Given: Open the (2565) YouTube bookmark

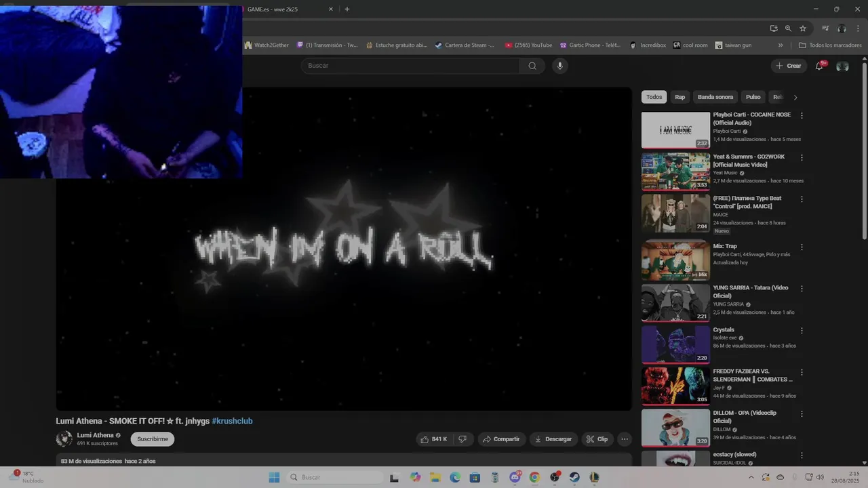Looking at the screenshot, I should pyautogui.click(x=528, y=45).
